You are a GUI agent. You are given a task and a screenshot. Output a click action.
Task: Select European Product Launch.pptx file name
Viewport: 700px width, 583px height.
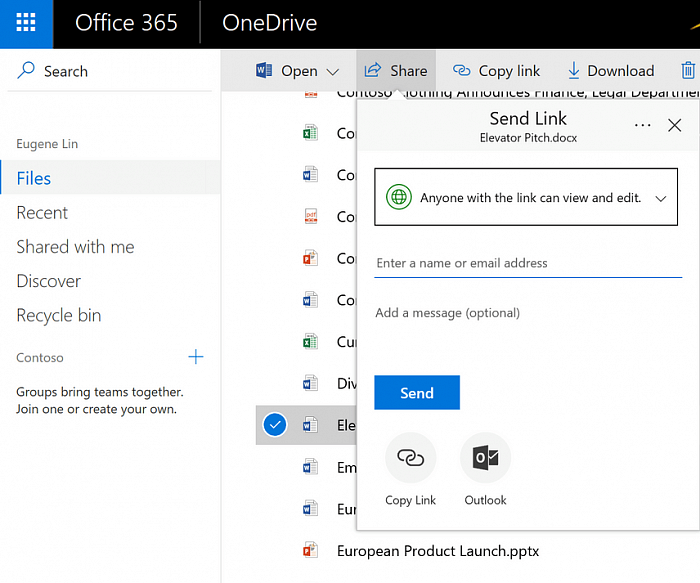(x=438, y=550)
